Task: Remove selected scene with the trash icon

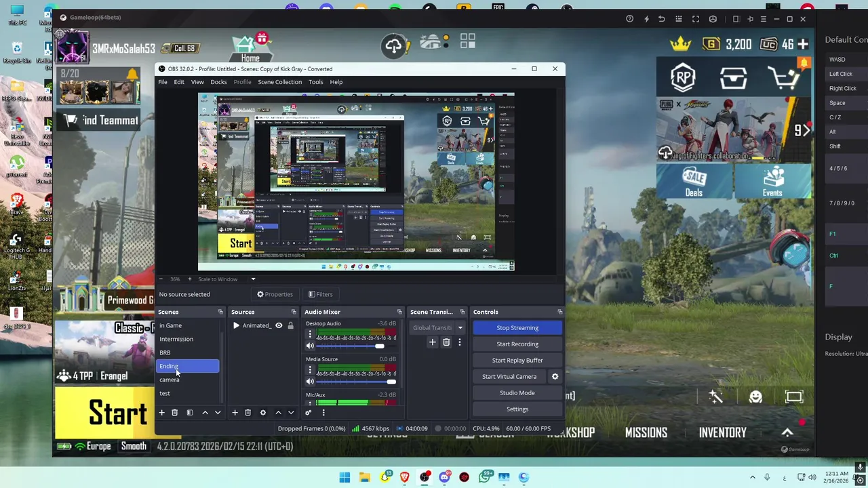Action: pyautogui.click(x=174, y=413)
